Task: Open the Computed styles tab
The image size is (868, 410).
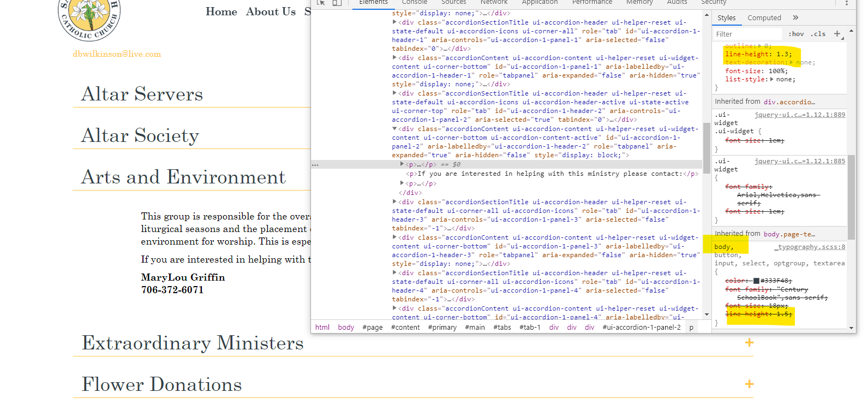Action: (x=764, y=17)
